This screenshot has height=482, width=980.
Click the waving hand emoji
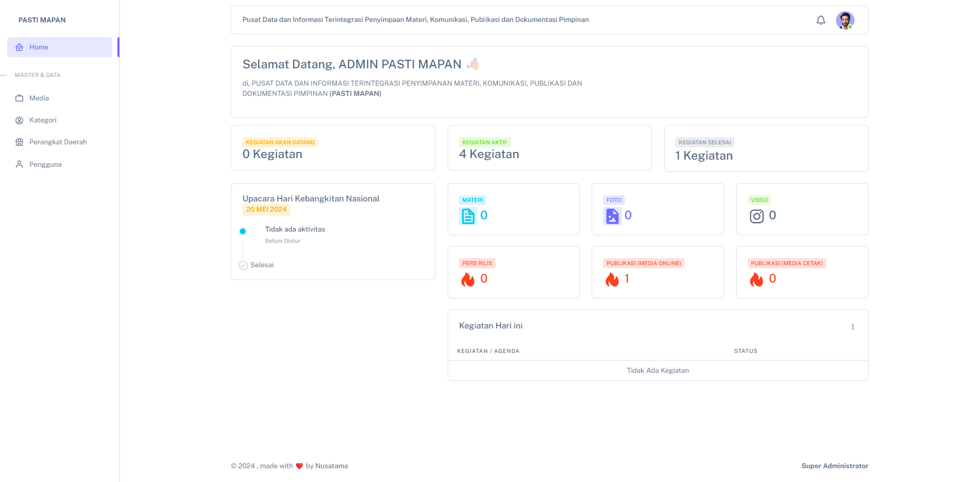pos(473,64)
